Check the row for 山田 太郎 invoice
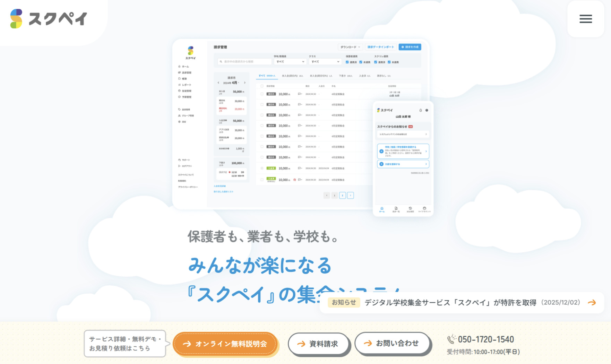611x364 pixels. point(262,94)
